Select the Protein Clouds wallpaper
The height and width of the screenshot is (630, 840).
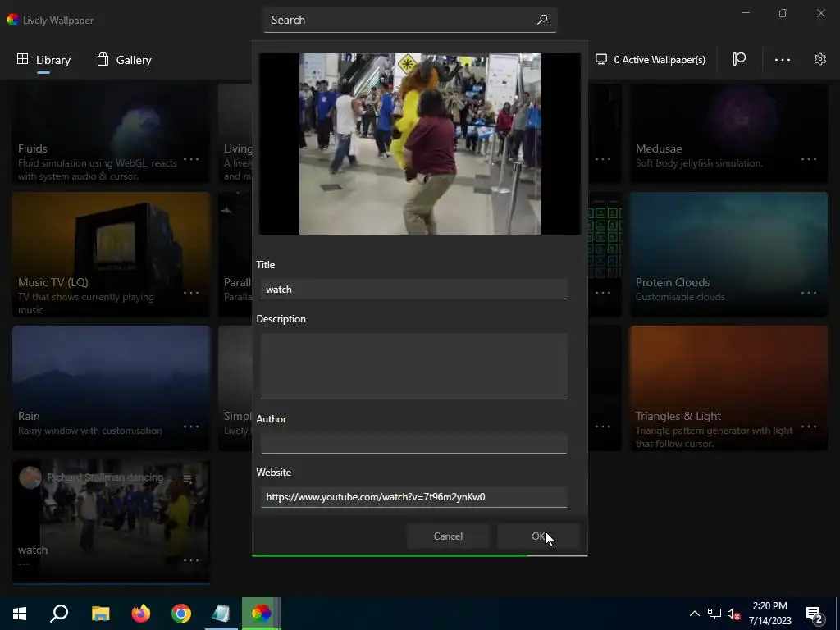(x=728, y=254)
